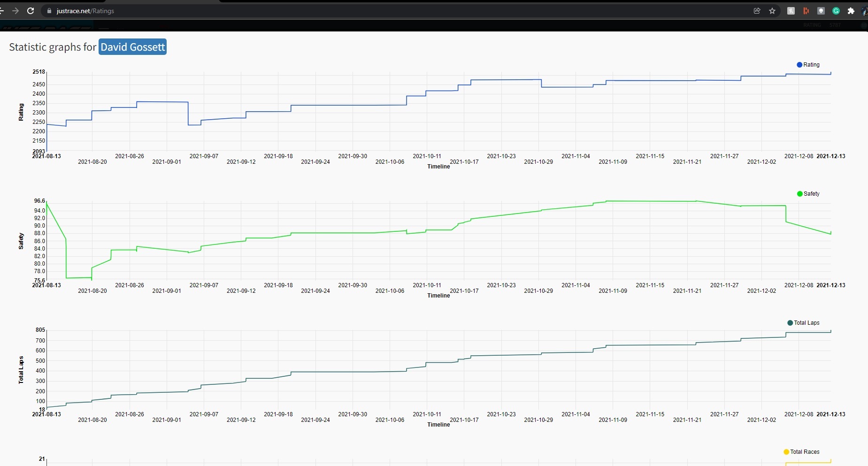Click 2021-08-13 start date on Safety chart
The image size is (868, 466).
[46, 285]
